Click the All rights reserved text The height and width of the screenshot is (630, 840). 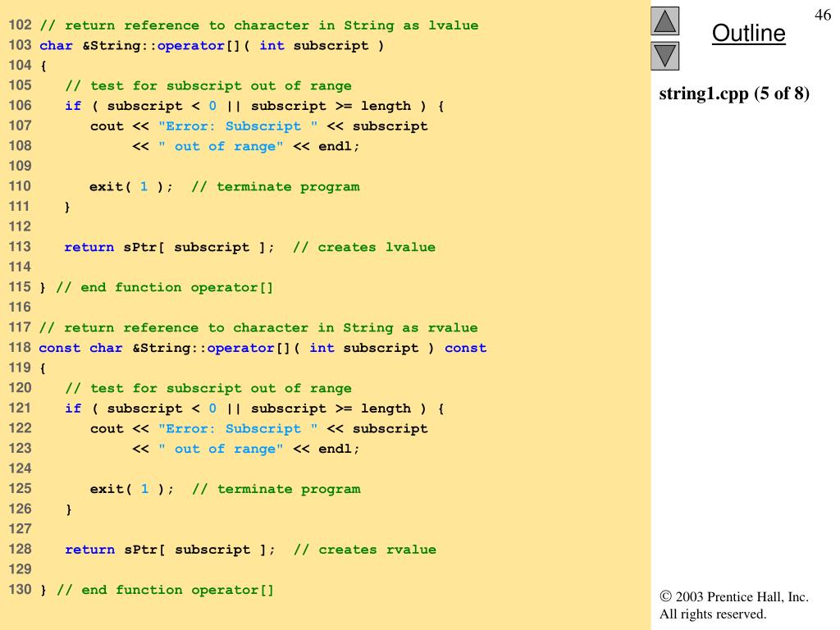pyautogui.click(x=713, y=614)
